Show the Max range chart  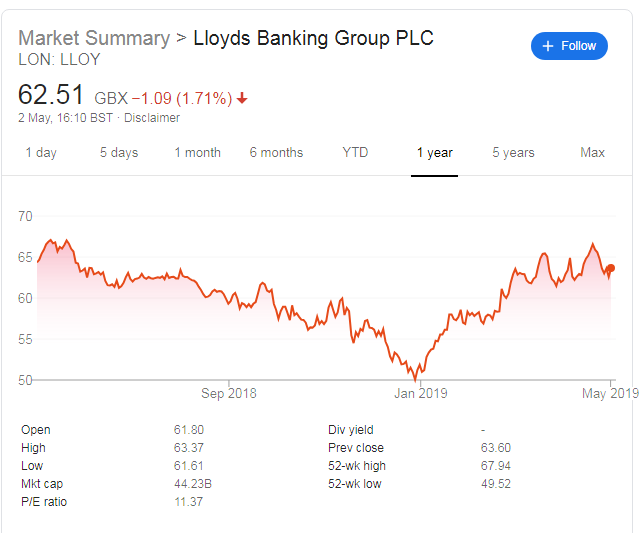pyautogui.click(x=592, y=153)
